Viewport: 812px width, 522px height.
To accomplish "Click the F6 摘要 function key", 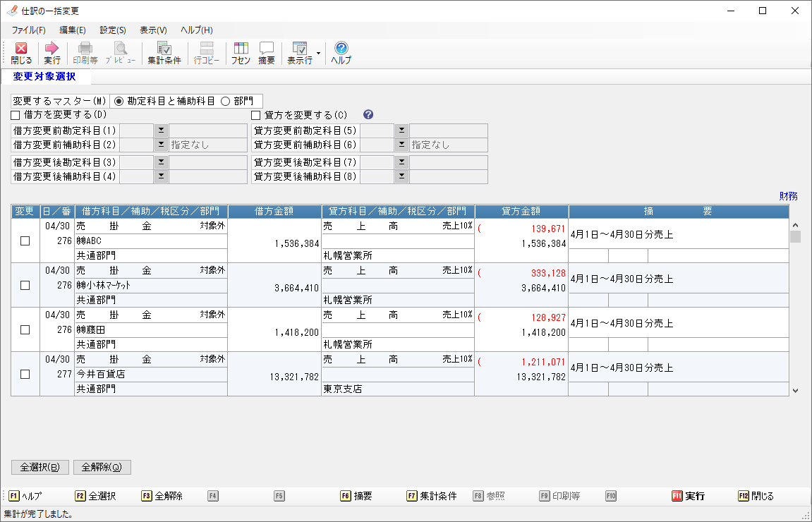I will 356,496.
